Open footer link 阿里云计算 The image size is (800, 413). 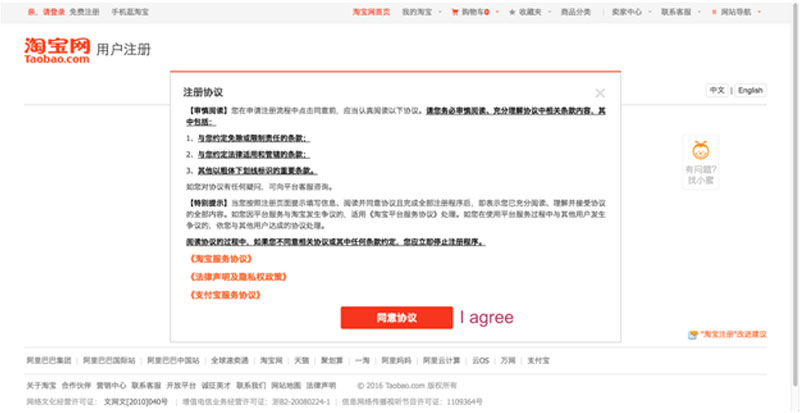442,360
